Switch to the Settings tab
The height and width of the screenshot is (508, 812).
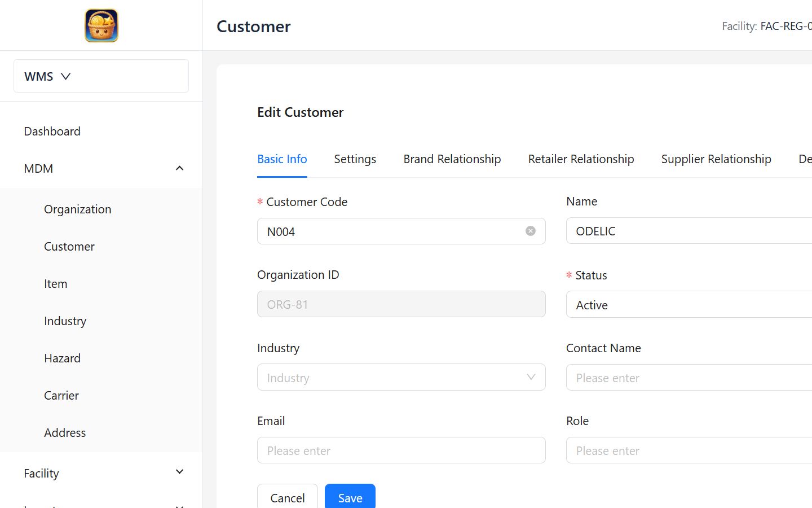pos(355,159)
